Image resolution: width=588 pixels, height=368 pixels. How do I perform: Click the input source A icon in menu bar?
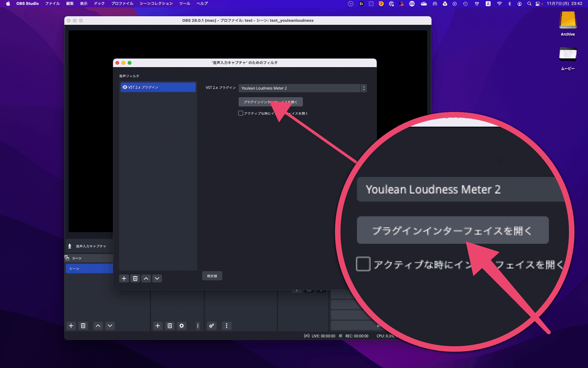489,3
